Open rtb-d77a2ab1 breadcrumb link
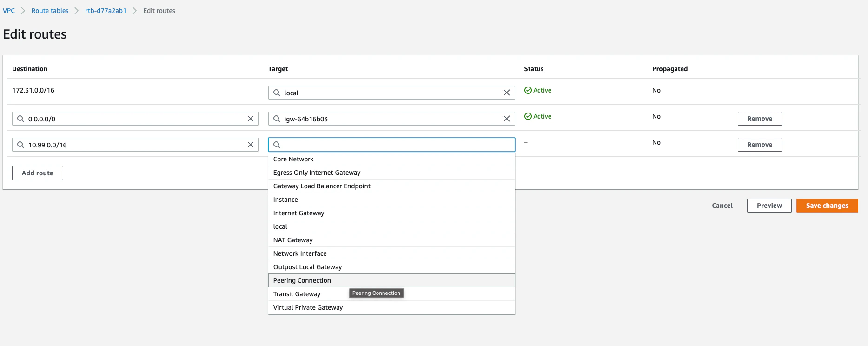This screenshot has width=868, height=346. 106,11
